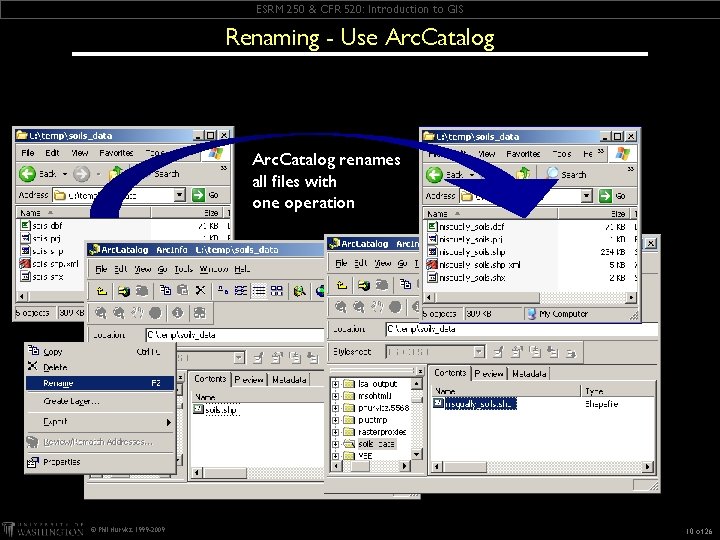Image resolution: width=720 pixels, height=540 pixels.
Task: Select the Pan hand tool in left ArcCatalog
Action: click(x=137, y=313)
